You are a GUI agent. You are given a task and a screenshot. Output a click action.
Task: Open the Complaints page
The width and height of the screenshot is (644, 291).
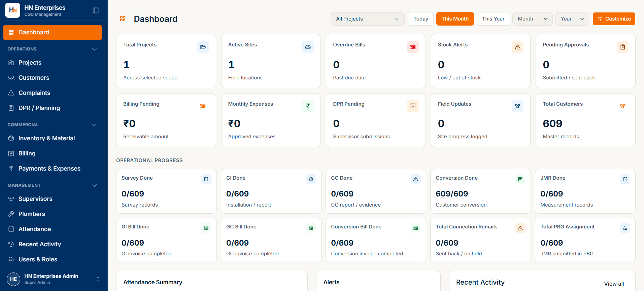(x=53, y=93)
